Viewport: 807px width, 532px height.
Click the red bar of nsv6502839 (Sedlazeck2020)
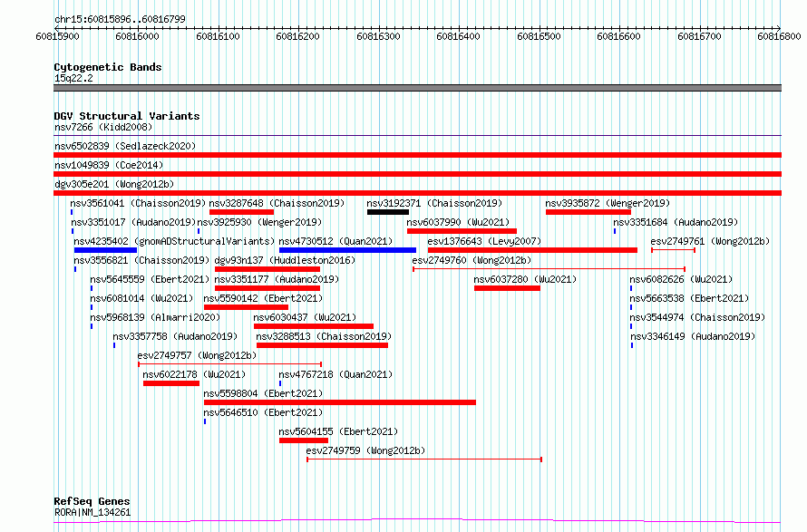coord(417,155)
